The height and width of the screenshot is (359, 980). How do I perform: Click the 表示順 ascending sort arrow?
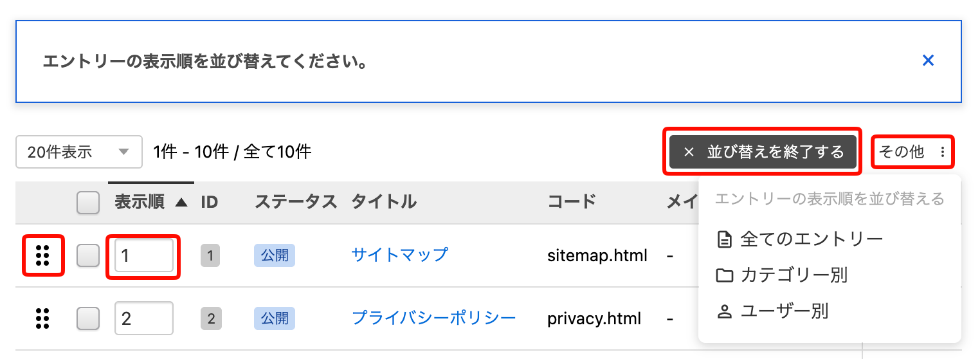click(x=181, y=203)
